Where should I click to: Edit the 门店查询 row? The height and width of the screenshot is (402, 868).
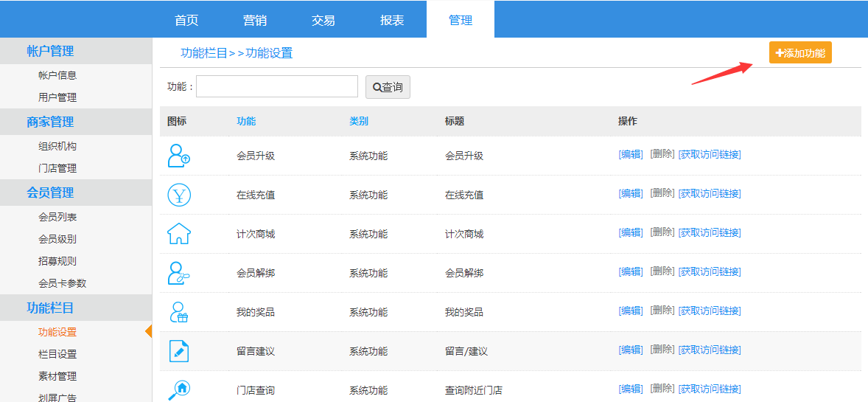(x=631, y=389)
